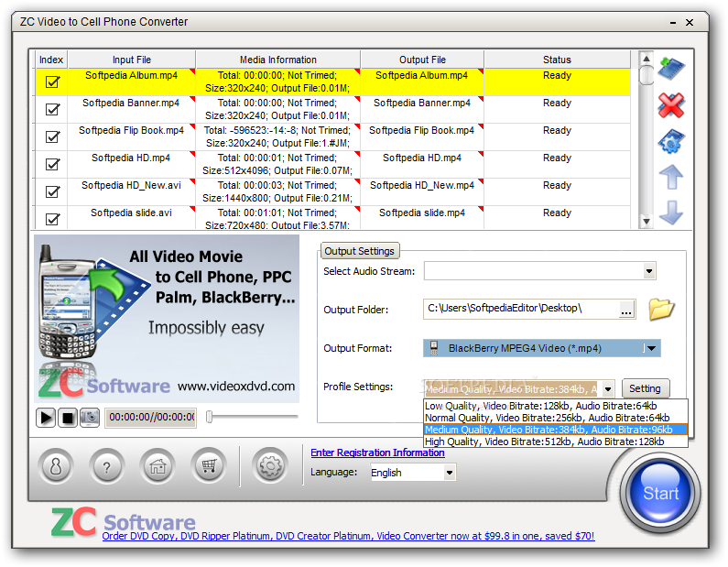Click the Media Information column header

278,60
